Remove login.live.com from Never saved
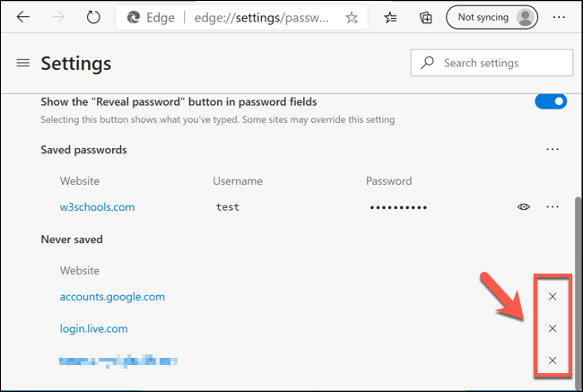The height and width of the screenshot is (392, 583). [553, 328]
